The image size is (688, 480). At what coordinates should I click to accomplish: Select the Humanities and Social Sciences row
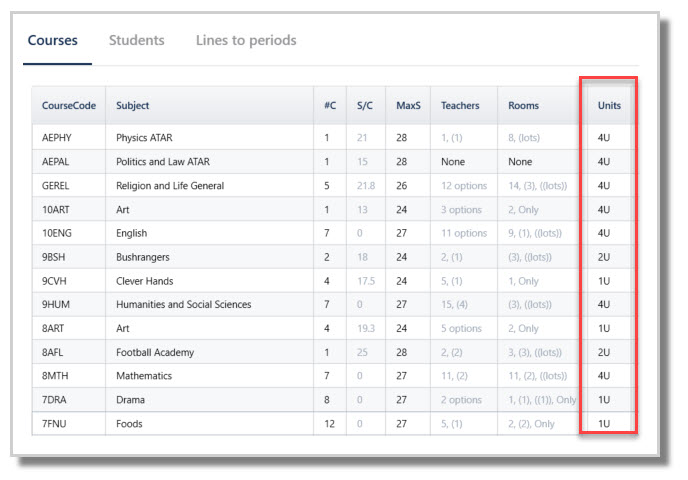click(333, 304)
